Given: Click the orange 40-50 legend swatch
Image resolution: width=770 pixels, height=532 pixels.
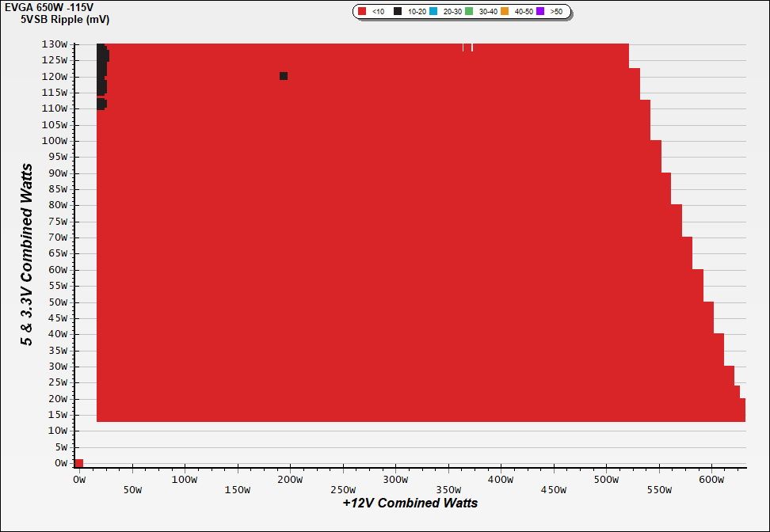Looking at the screenshot, I should (x=505, y=11).
